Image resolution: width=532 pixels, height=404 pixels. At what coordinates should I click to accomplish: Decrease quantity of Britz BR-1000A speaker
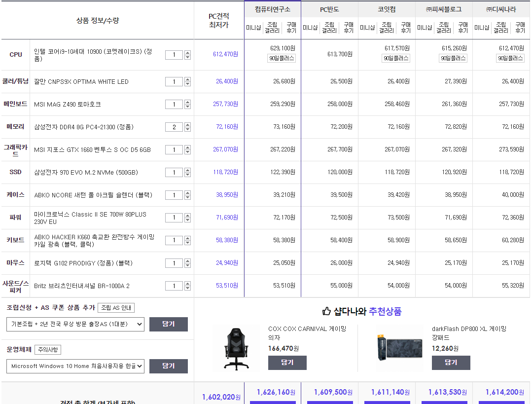188,288
